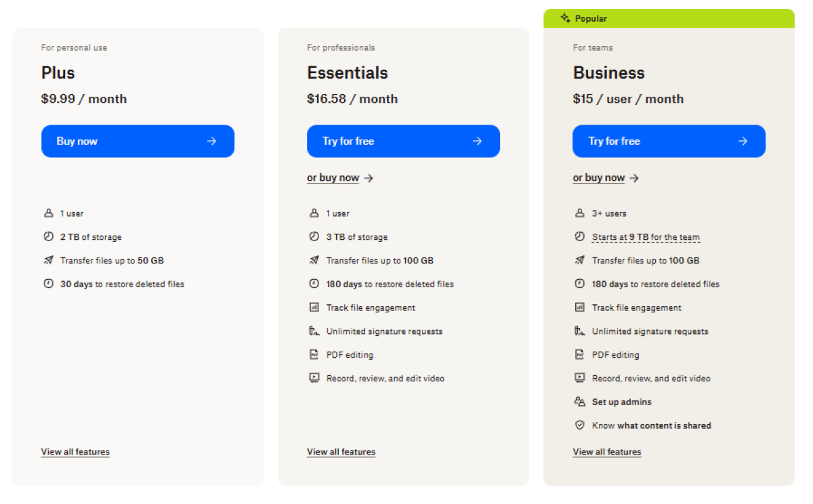Click the green Popular banner on the Business card
Viewport: 813px width, 504px height.
point(669,18)
